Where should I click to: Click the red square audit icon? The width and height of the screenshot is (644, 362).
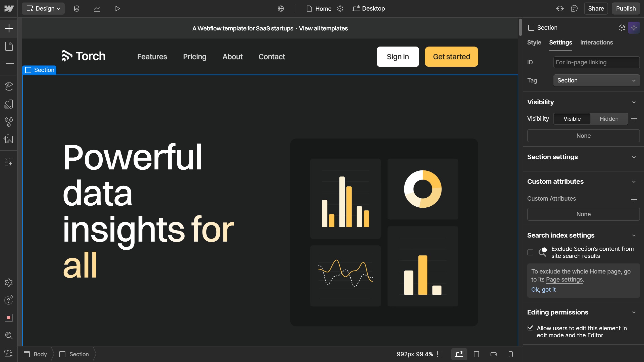pos(9,318)
